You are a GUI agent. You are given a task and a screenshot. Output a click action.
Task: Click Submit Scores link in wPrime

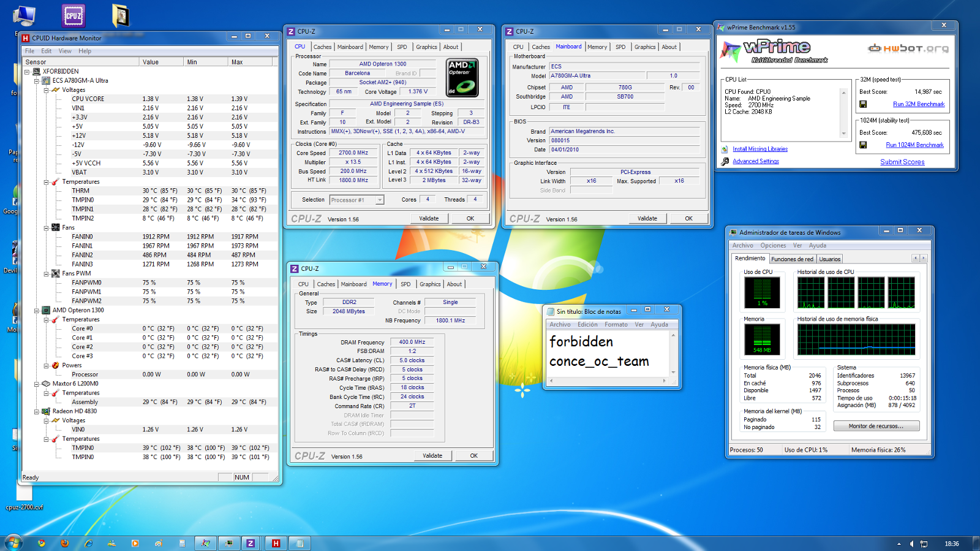(x=902, y=162)
